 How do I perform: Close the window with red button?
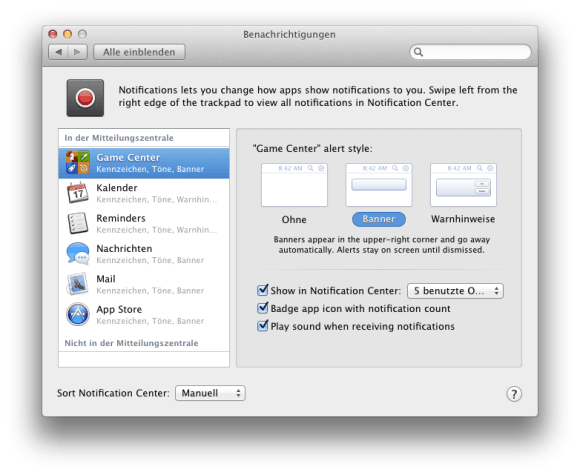coord(53,34)
